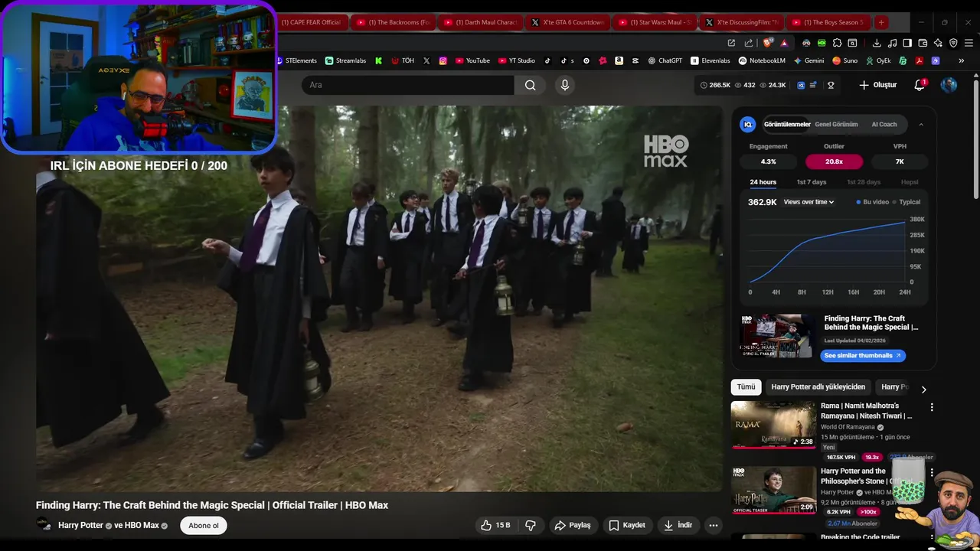The height and width of the screenshot is (551, 980).
Task: Switch to the AI Coach tab
Action: pyautogui.click(x=884, y=124)
